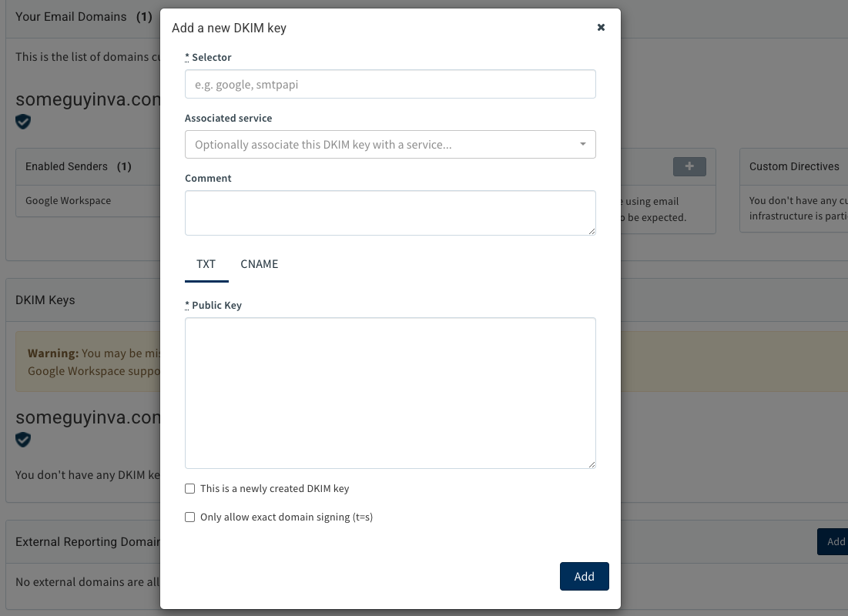This screenshot has width=848, height=616.
Task: Click the Public Key text area
Action: tap(390, 393)
